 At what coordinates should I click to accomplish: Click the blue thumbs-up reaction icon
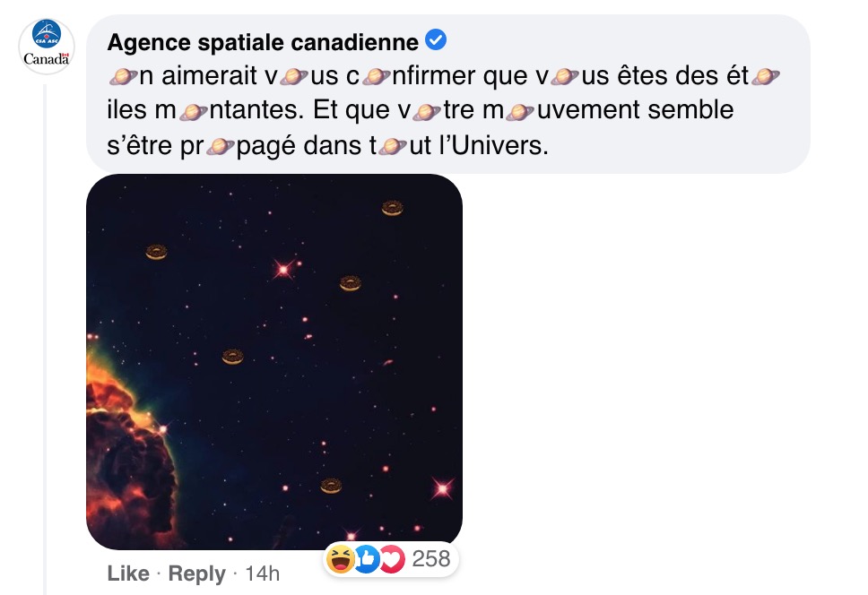point(366,560)
